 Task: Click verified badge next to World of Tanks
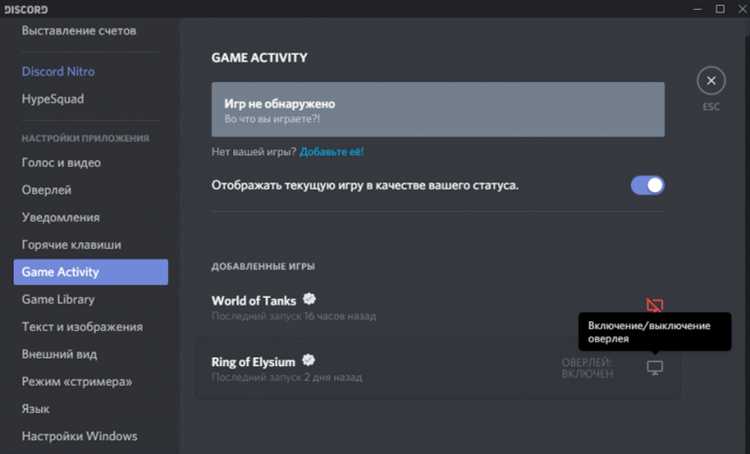[309, 299]
